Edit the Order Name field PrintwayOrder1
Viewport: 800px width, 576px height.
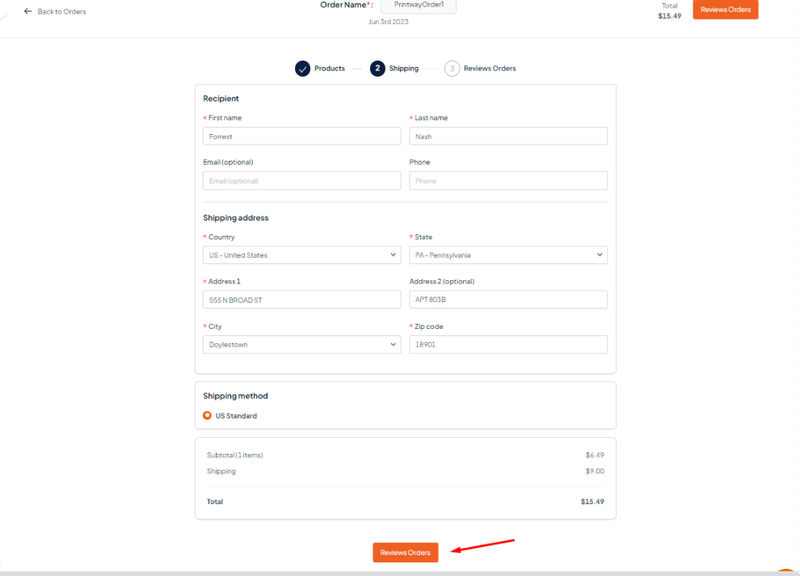click(x=419, y=6)
